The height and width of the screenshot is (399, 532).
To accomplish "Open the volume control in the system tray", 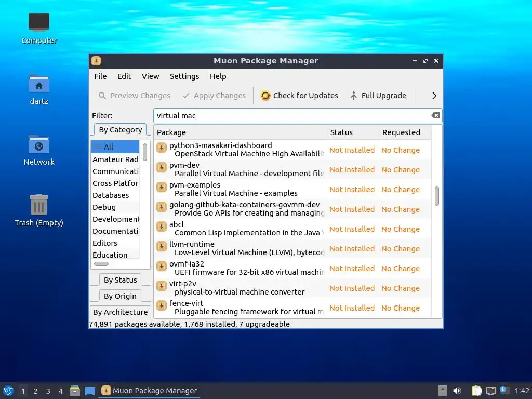I will pyautogui.click(x=457, y=391).
